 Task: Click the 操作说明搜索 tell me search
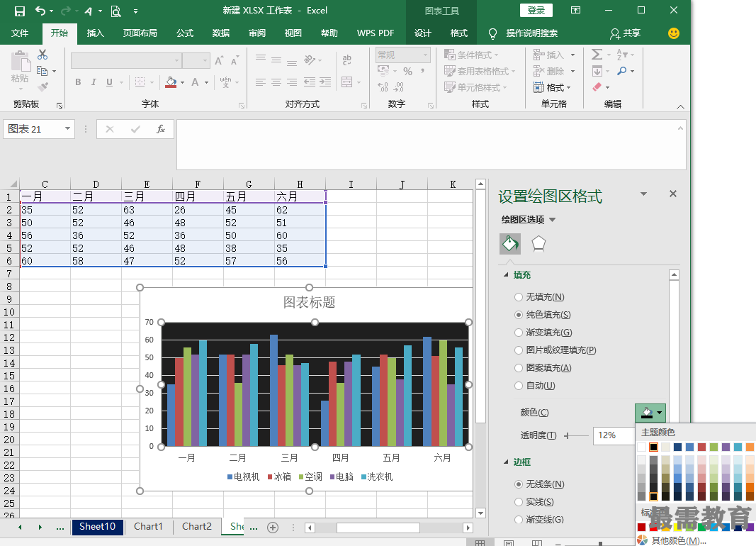coord(523,33)
